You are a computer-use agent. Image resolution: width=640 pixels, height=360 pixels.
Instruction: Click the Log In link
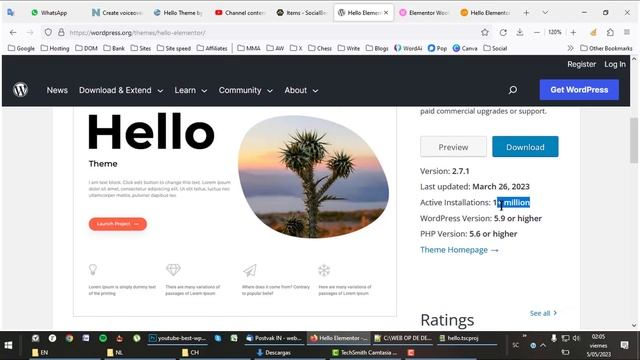point(615,64)
